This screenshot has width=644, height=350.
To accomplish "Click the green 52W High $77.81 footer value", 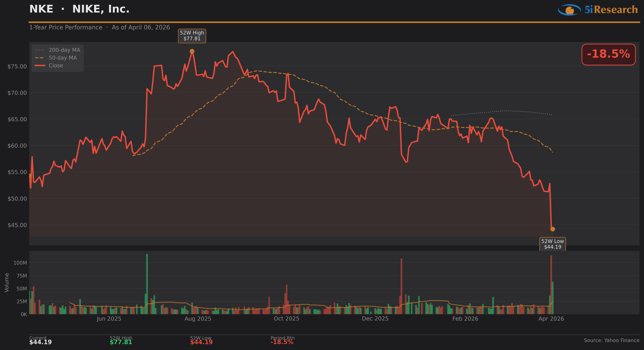I will pos(121,342).
